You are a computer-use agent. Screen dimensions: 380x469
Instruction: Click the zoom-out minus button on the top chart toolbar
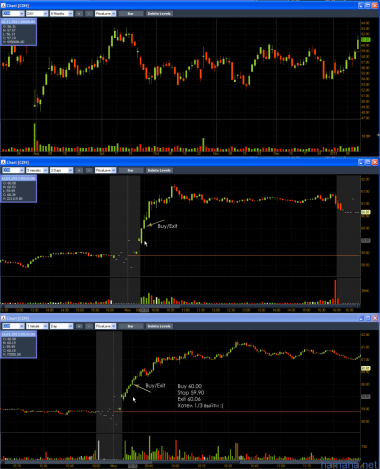89,14
